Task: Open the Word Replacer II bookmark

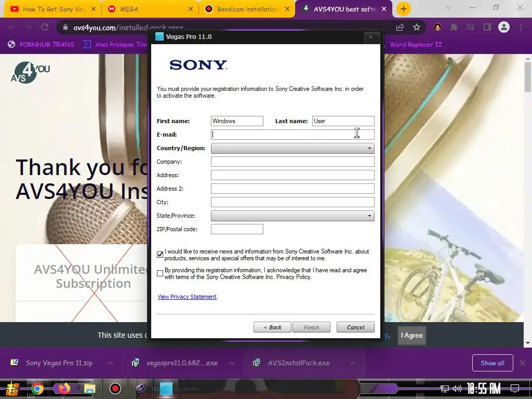Action: click(x=416, y=45)
